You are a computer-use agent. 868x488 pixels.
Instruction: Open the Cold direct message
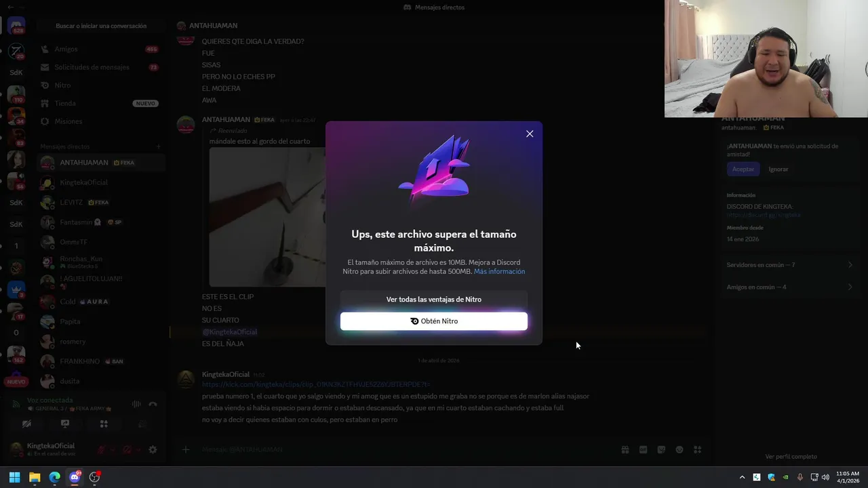pos(102,302)
